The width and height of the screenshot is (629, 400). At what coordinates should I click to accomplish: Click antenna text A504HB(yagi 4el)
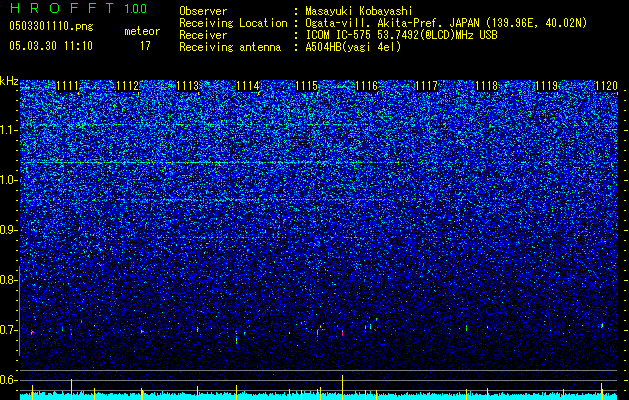[x=353, y=47]
